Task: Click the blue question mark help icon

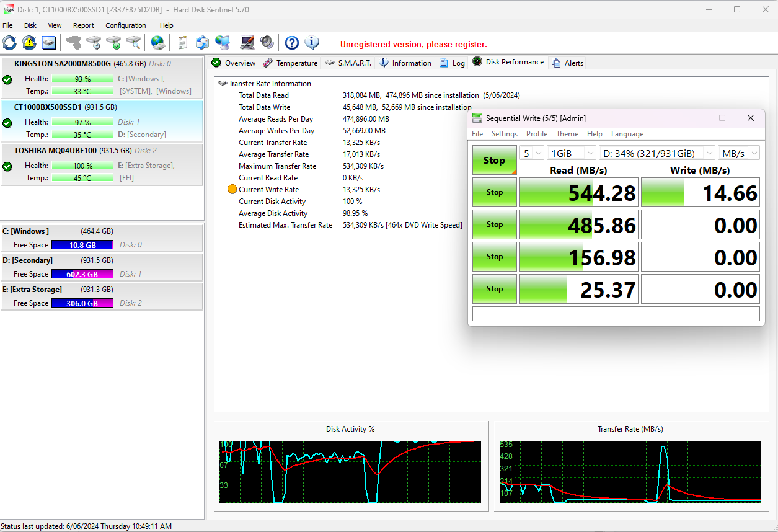Action: point(292,43)
